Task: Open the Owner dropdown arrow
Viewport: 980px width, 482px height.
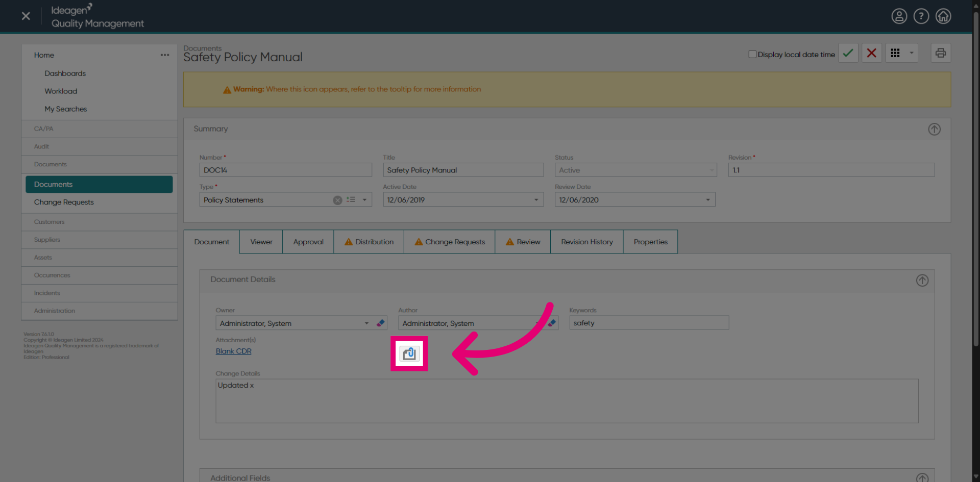Action: coord(366,323)
